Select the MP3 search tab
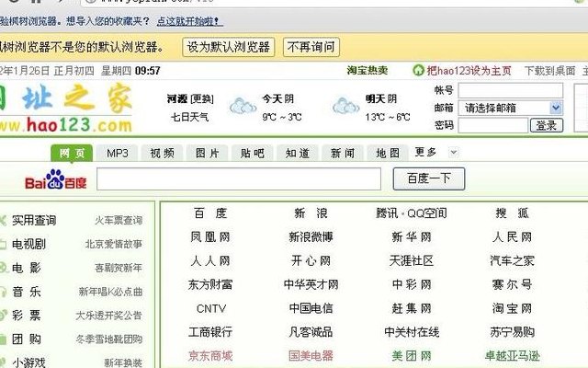588x368 pixels. coord(117,154)
